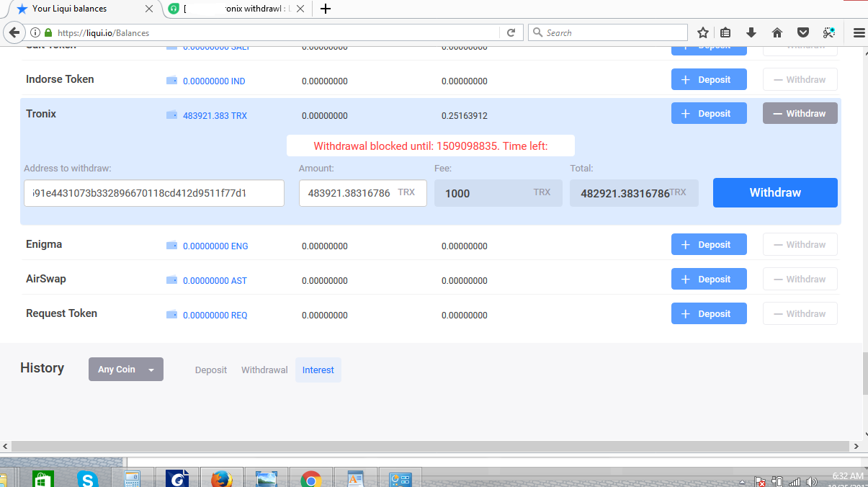Click the wallet icon beside ENG balance

(x=172, y=246)
